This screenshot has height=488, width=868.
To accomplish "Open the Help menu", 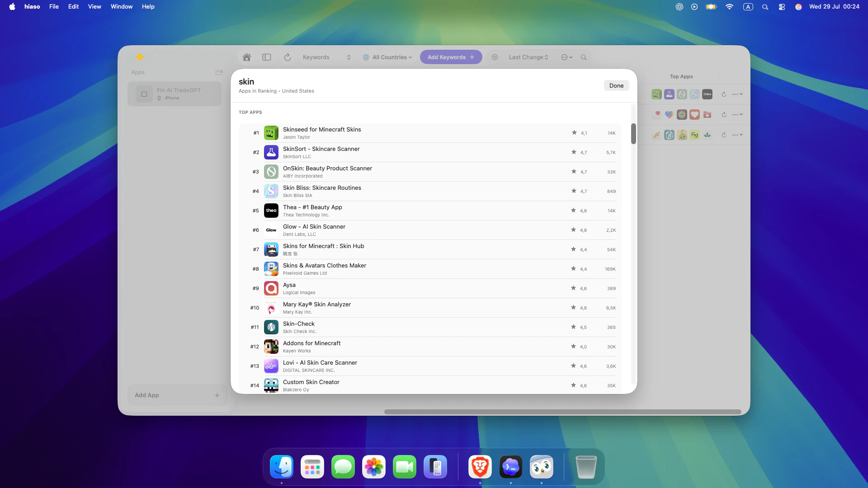I will 148,7.
